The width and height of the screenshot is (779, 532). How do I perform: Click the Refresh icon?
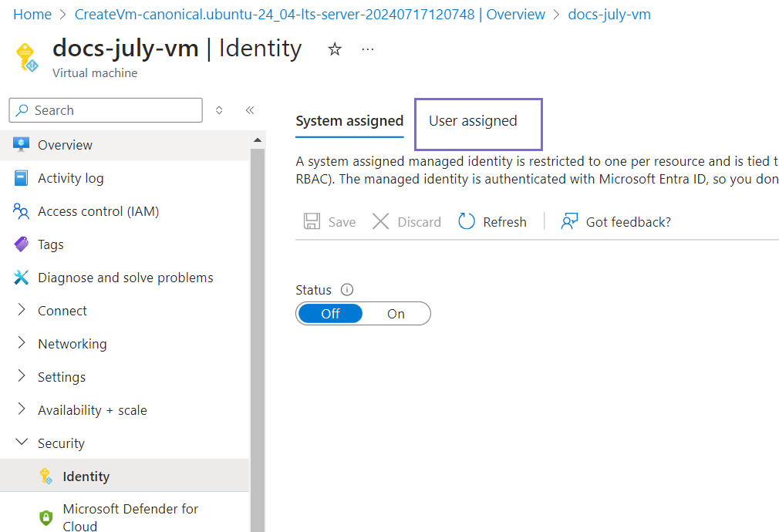(x=467, y=222)
